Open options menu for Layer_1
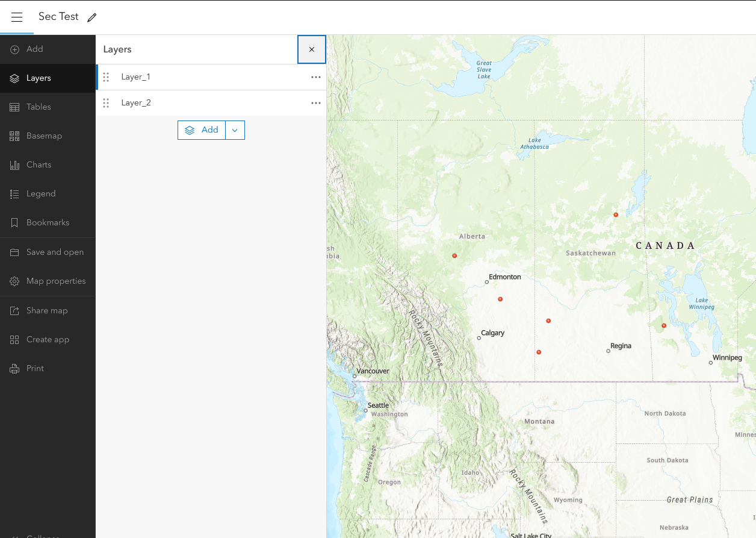The image size is (756, 538). [x=315, y=77]
